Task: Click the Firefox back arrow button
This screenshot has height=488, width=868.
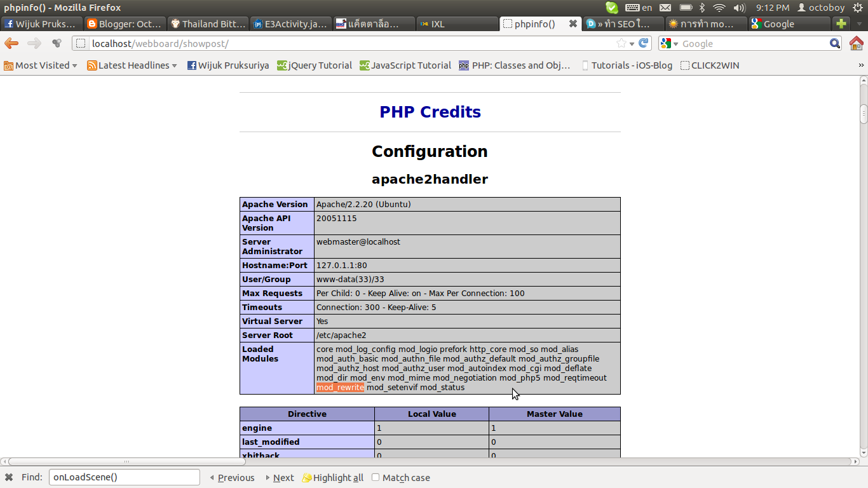Action: pos(11,43)
